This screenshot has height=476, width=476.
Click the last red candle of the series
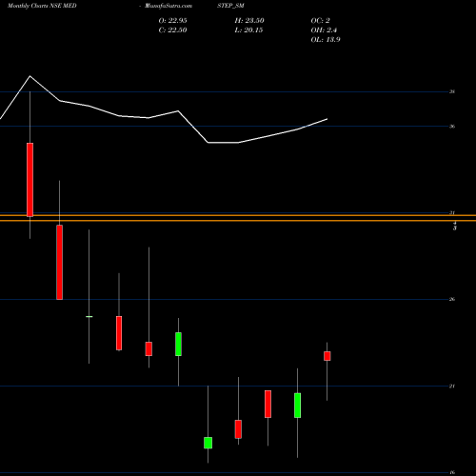327,356
